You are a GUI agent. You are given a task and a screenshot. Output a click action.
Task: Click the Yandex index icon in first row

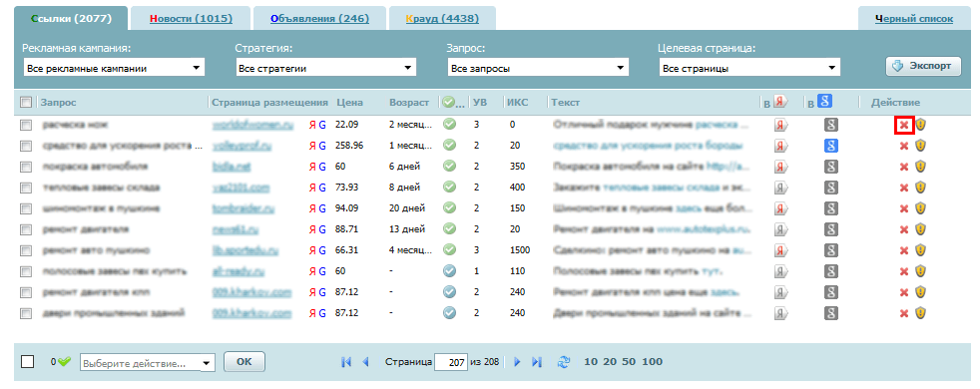[x=780, y=125]
